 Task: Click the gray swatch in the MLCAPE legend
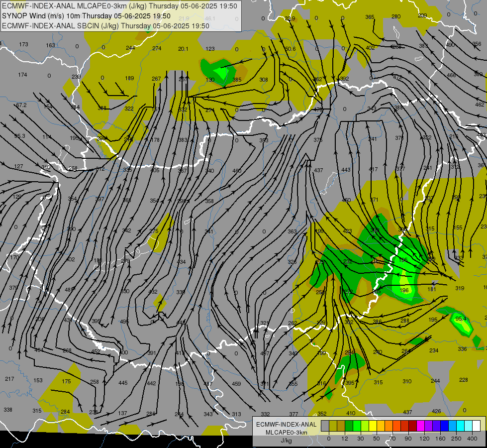[x=325, y=426]
